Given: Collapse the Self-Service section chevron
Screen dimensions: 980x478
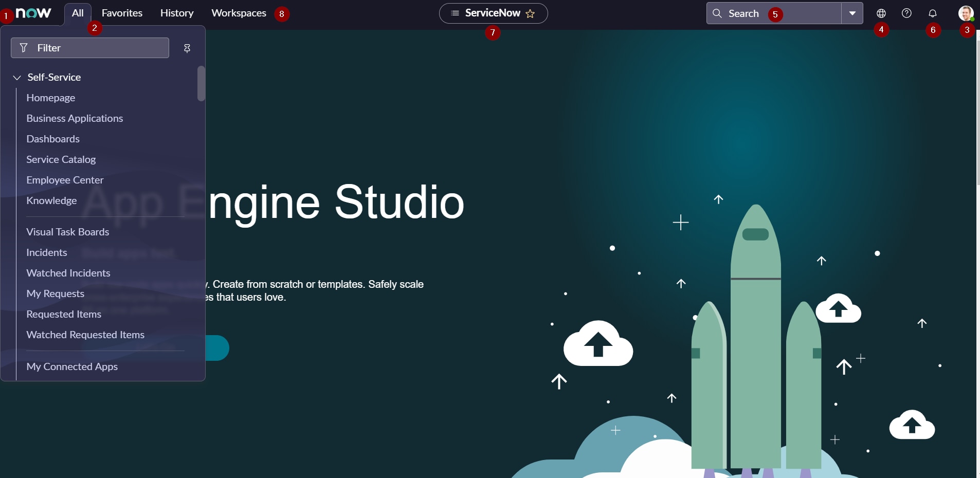Looking at the screenshot, I should click(17, 78).
